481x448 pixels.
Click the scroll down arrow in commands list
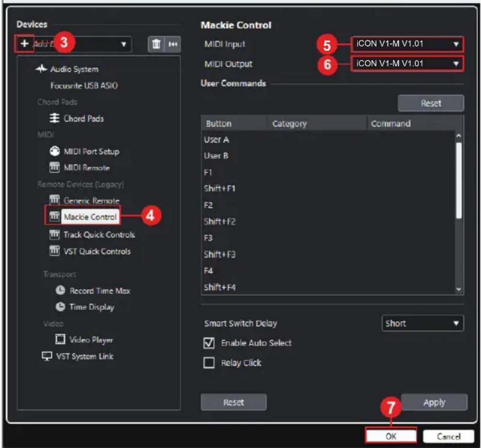[459, 289]
